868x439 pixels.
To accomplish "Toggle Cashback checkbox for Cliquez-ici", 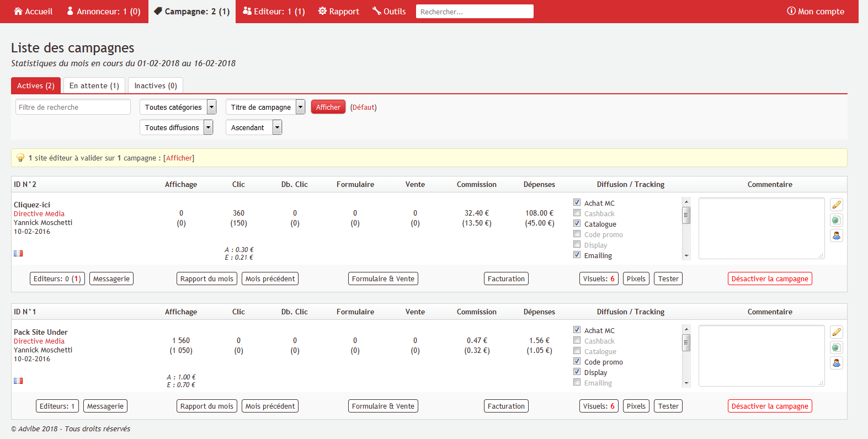I will coord(577,213).
